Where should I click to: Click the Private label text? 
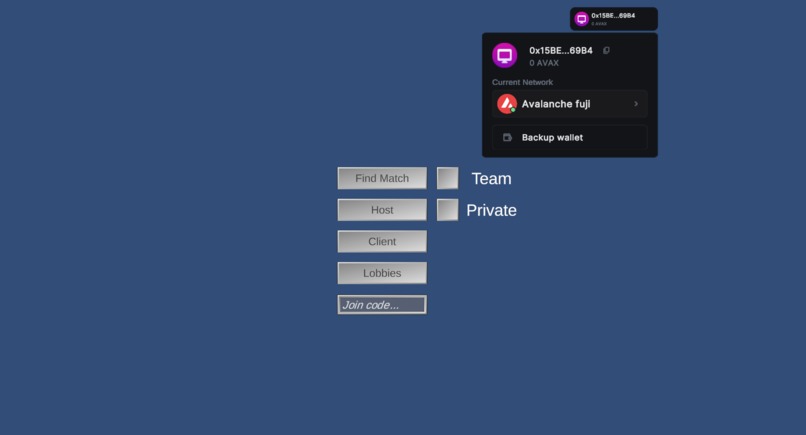click(x=491, y=210)
